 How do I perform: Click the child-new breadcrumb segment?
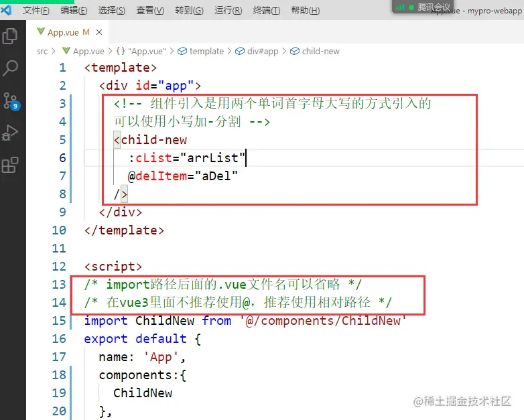click(x=315, y=51)
